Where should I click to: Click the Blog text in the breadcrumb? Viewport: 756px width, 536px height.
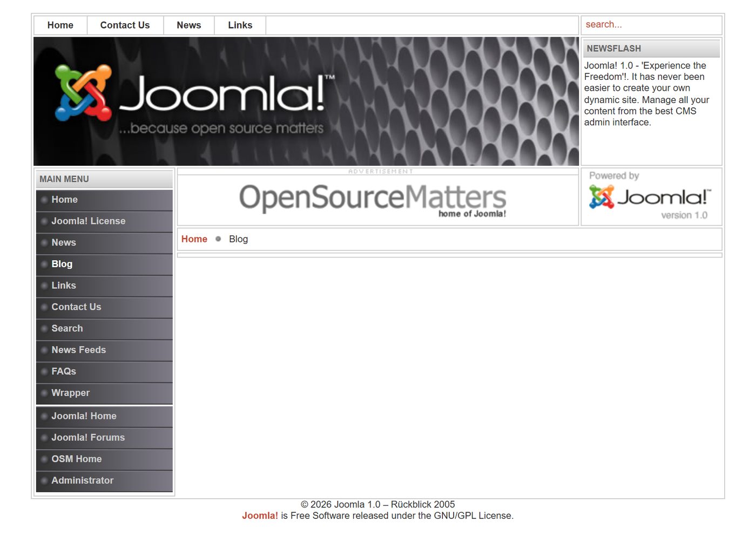[x=238, y=239]
